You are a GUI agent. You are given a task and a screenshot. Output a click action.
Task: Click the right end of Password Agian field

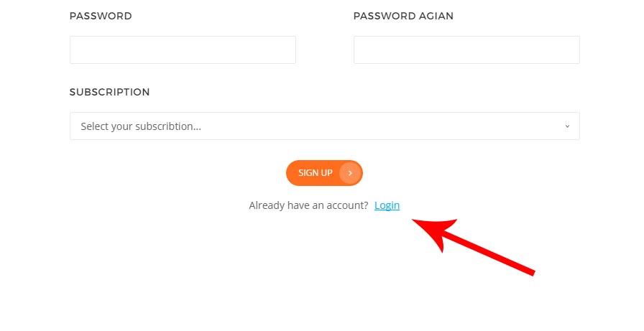573,50
